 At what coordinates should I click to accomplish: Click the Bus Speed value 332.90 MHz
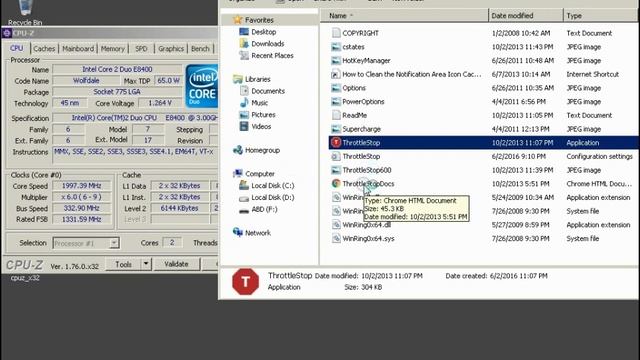coord(82,208)
